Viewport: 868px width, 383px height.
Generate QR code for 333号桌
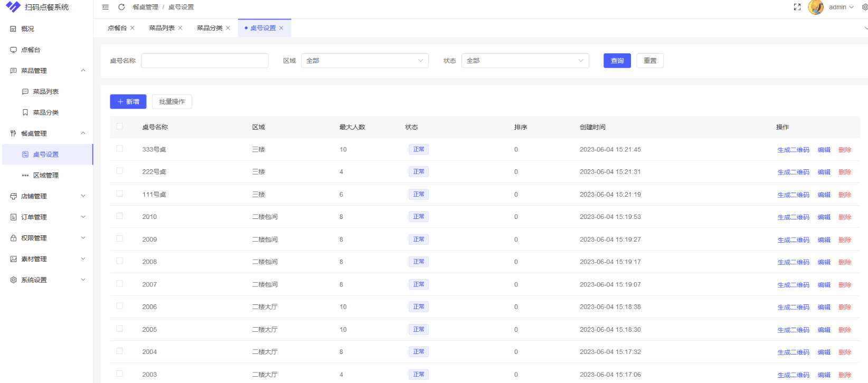[x=793, y=150]
